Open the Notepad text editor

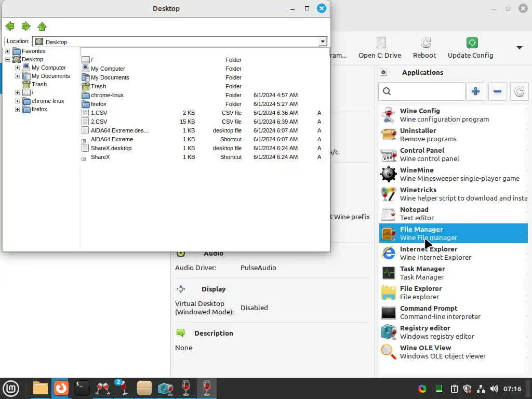coord(453,214)
